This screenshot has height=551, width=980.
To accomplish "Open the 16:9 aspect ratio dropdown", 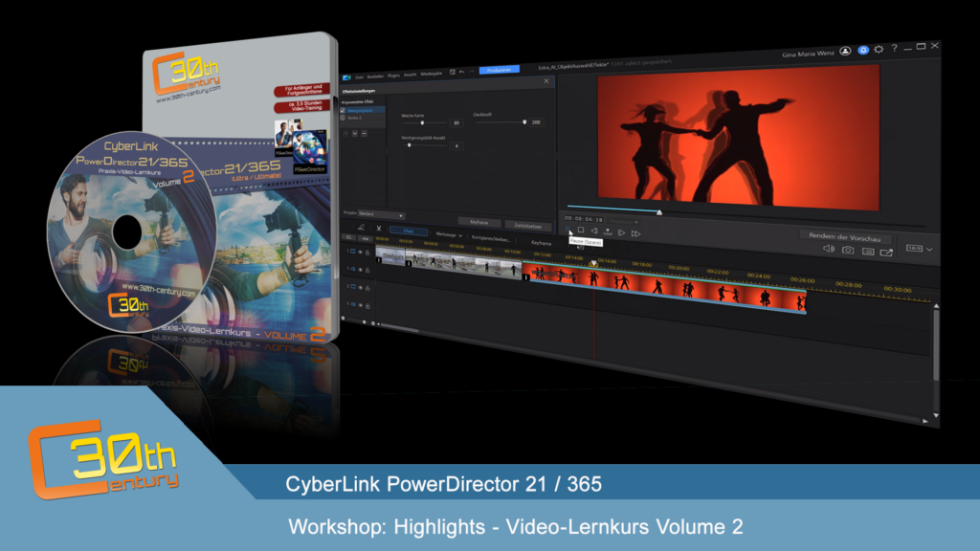I will (920, 248).
